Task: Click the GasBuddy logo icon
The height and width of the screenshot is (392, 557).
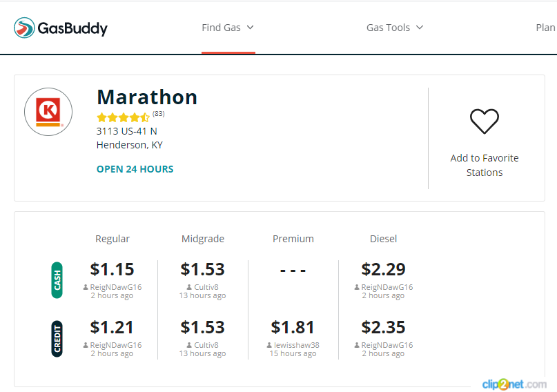Action: (24, 28)
